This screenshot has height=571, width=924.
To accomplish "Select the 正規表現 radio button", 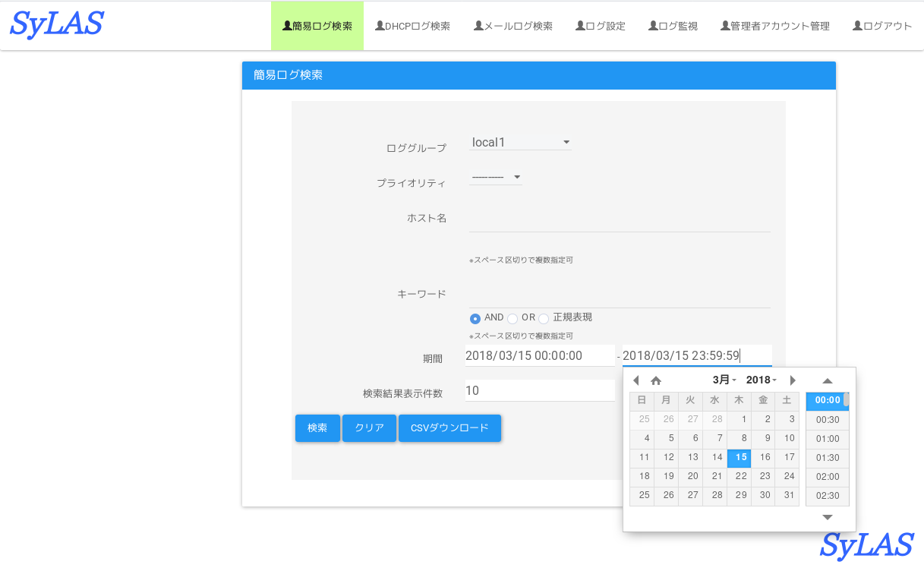I will point(544,319).
